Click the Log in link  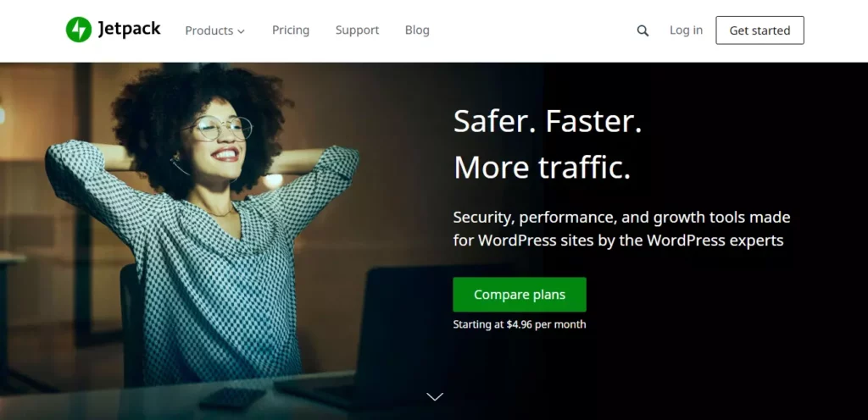(686, 30)
